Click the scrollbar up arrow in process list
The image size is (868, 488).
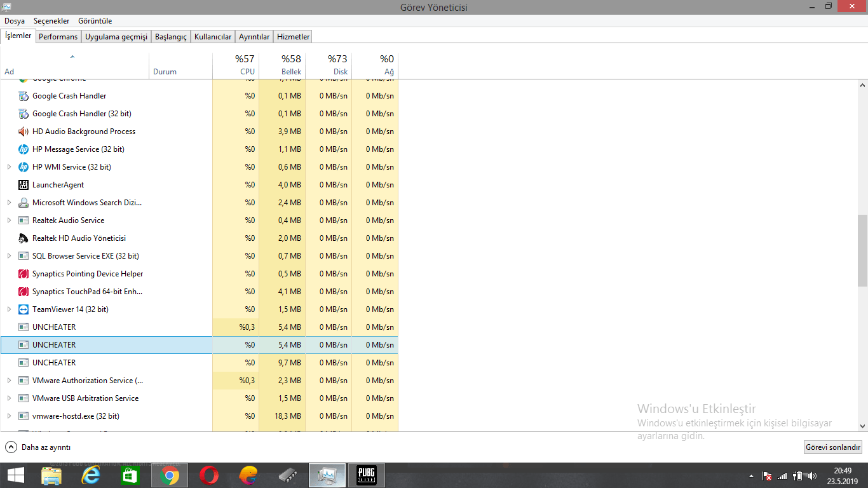coord(862,85)
